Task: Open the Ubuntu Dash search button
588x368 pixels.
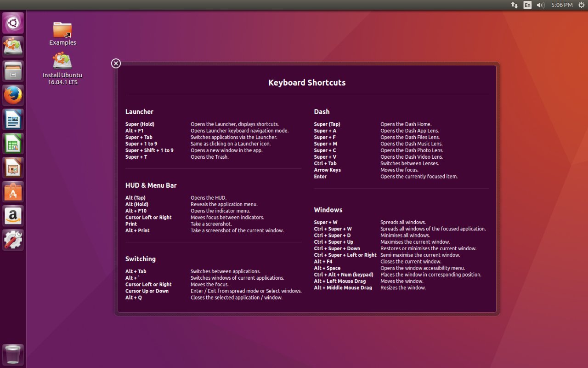Action: (13, 23)
